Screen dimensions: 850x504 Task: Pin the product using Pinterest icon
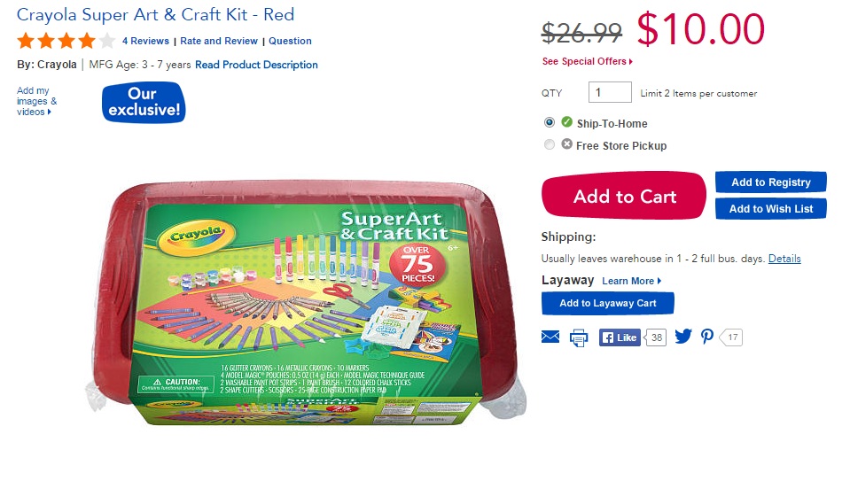tap(707, 337)
